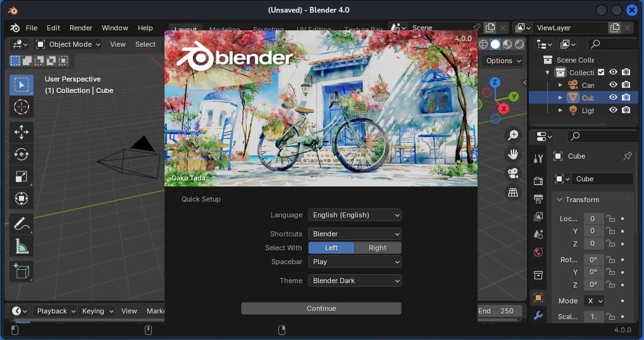This screenshot has height=340, width=644.
Task: Select the Annotate pencil tool
Action: [22, 224]
